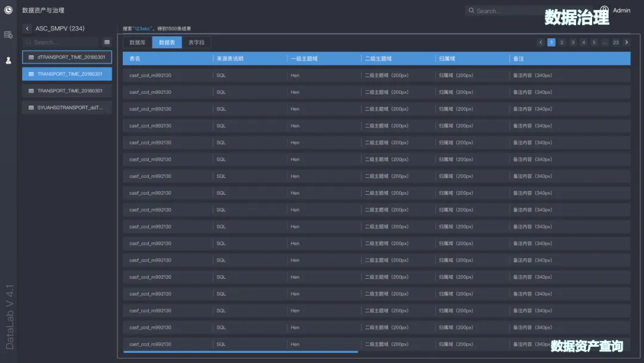Image resolution: width=644 pixels, height=363 pixels.
Task: Select page 4 in pagination
Action: pyautogui.click(x=583, y=42)
